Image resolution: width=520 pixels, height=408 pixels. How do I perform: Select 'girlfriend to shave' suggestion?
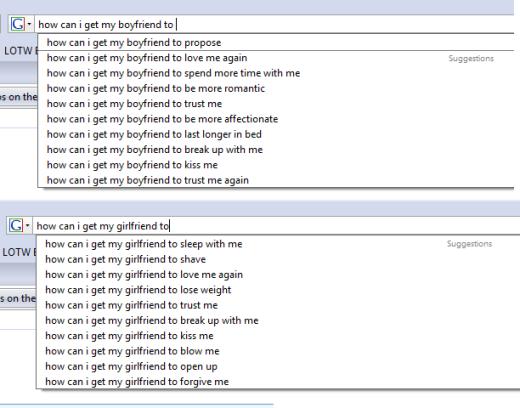click(x=278, y=259)
